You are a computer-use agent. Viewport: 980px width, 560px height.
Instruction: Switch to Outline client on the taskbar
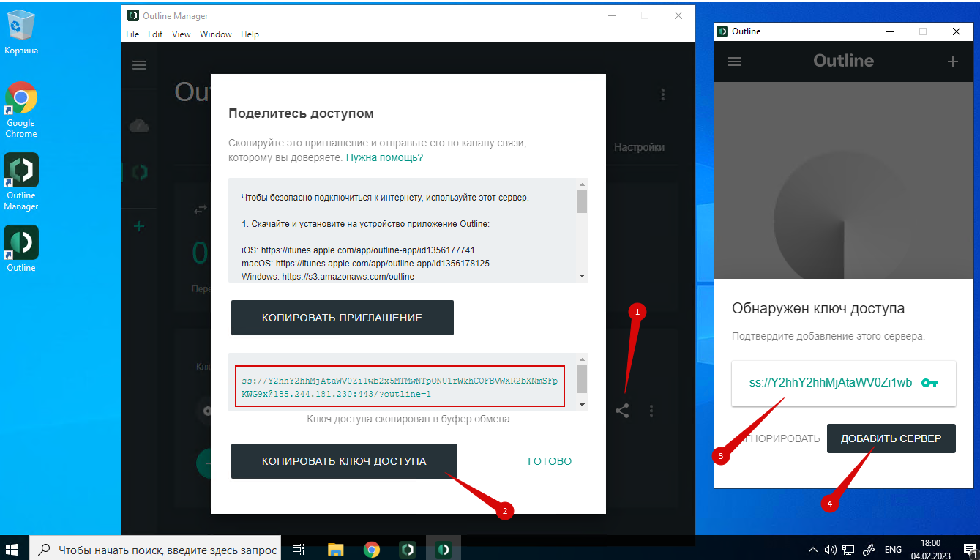click(444, 549)
